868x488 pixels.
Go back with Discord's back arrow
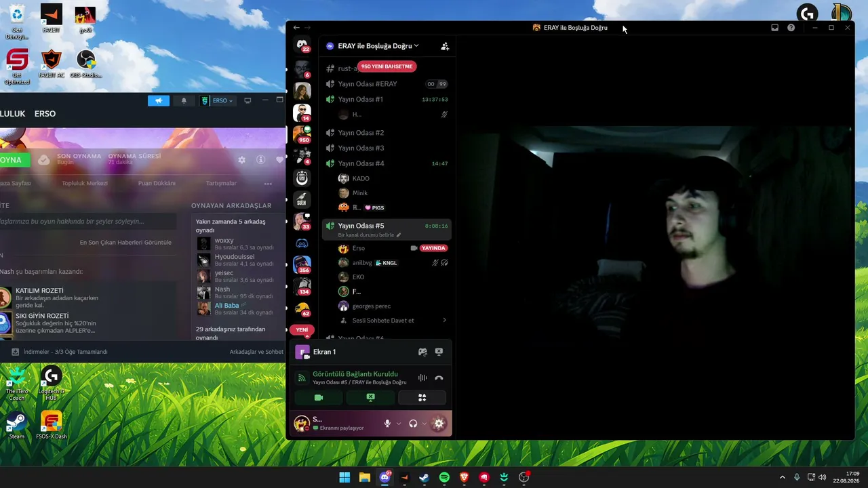pyautogui.click(x=296, y=28)
